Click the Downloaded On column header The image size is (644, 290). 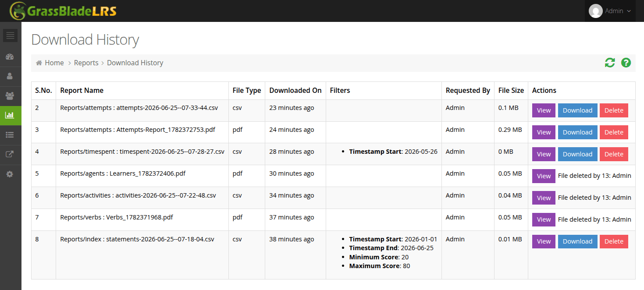(295, 90)
